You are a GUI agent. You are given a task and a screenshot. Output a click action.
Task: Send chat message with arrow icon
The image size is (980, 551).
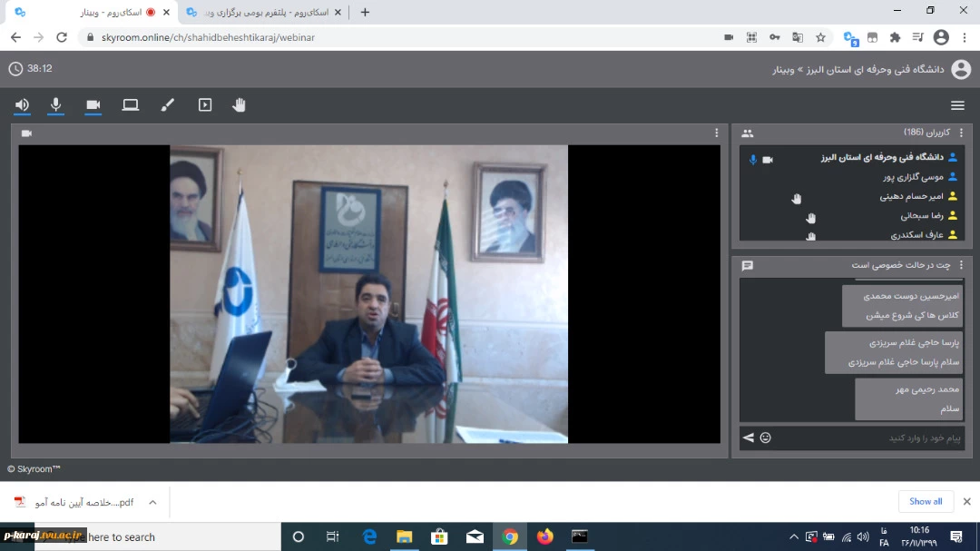(x=748, y=438)
